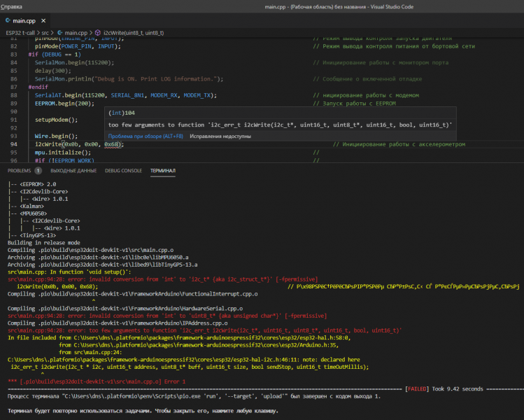Select the ТЕРМИНАЛ panel tab
Screen dimensions: 524x420
(163, 171)
